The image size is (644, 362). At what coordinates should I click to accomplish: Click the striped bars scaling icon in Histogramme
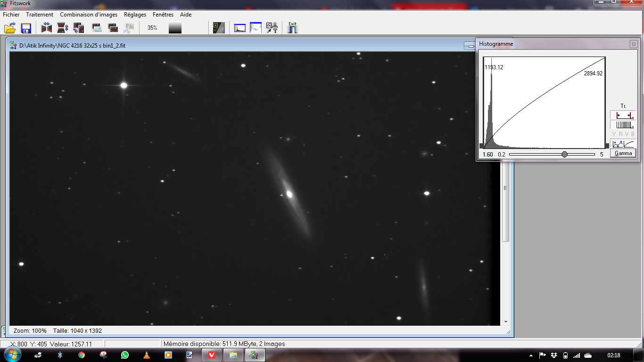click(623, 124)
